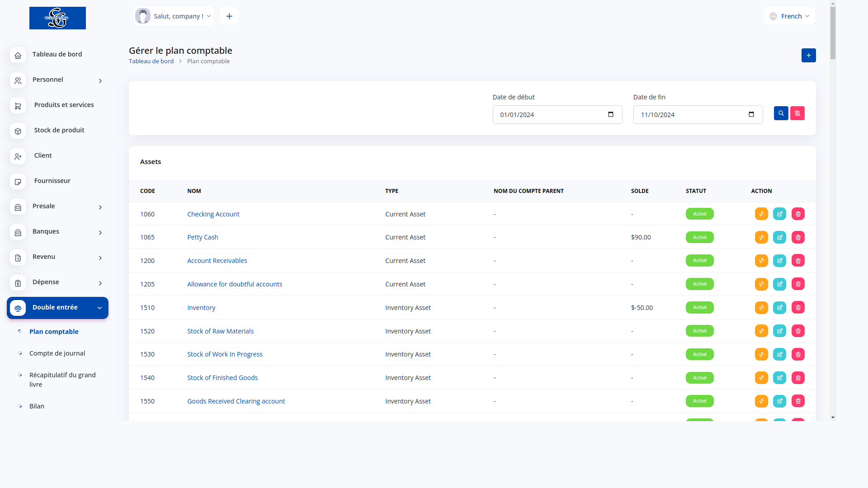Open Stock of Finished Goods link
The image size is (868, 488).
coord(222,378)
